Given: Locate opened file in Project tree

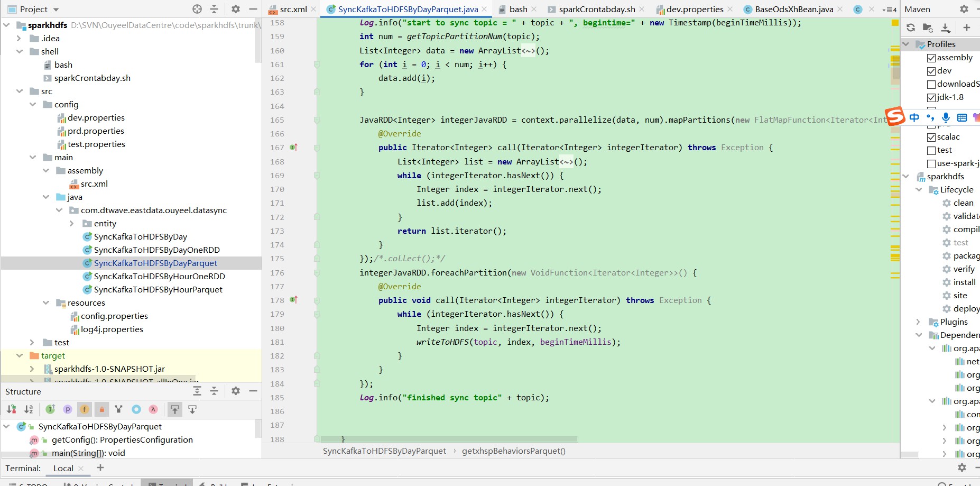Looking at the screenshot, I should (197, 9).
